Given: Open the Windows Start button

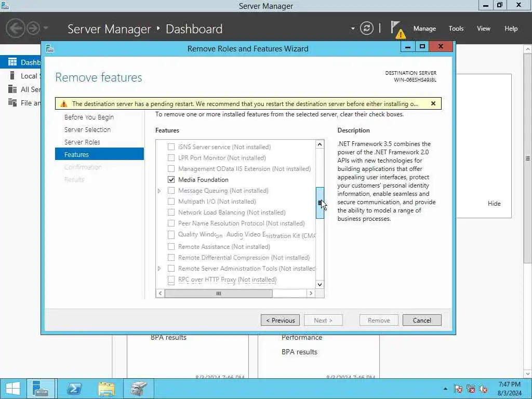Looking at the screenshot, I should pyautogui.click(x=13, y=389).
